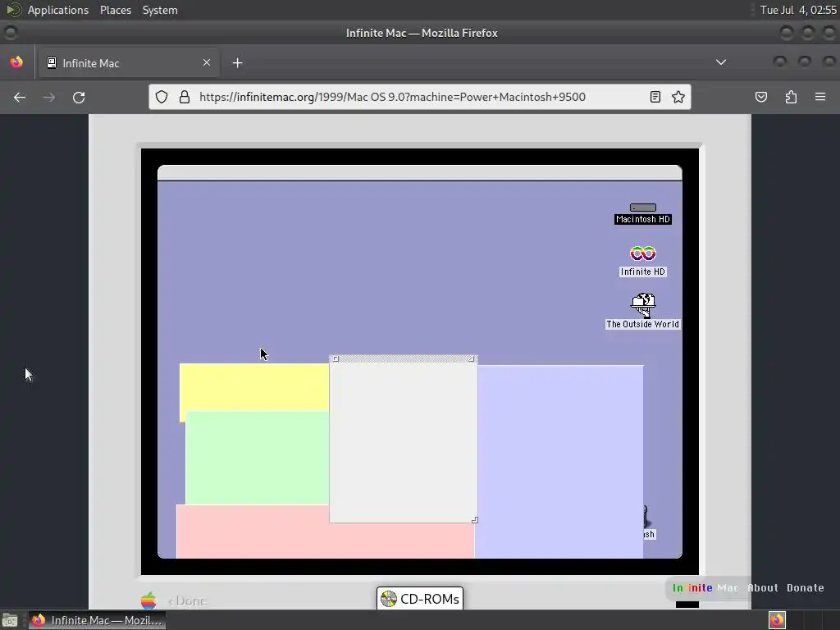The image size is (840, 630).
Task: Click the green window in the Mac desktop
Action: 258,458
